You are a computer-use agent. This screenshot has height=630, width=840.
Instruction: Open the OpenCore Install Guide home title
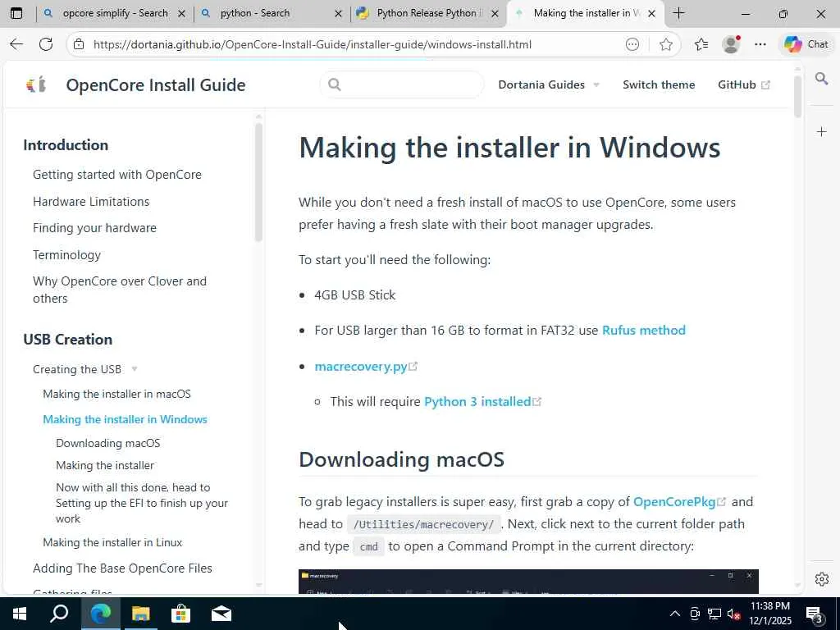(x=156, y=84)
